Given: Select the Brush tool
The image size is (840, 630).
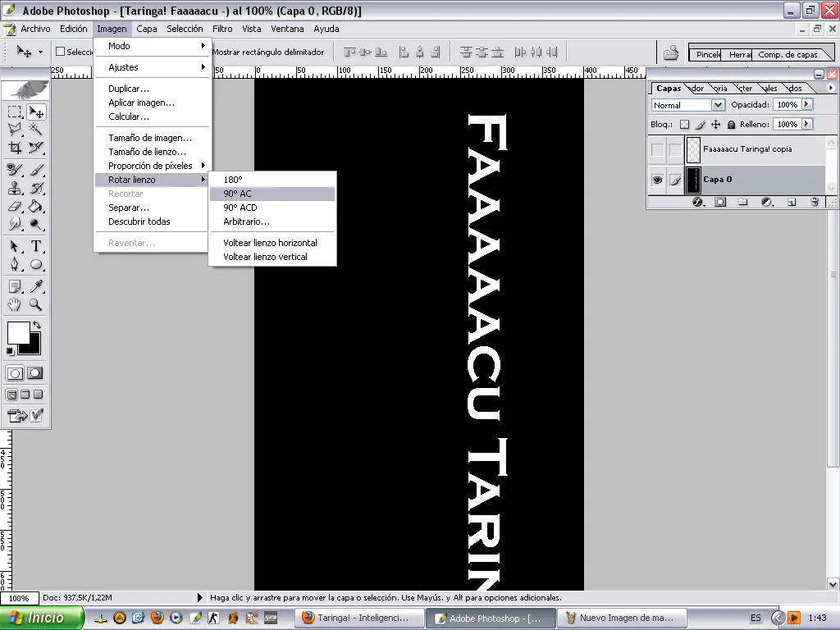Looking at the screenshot, I should tap(36, 170).
